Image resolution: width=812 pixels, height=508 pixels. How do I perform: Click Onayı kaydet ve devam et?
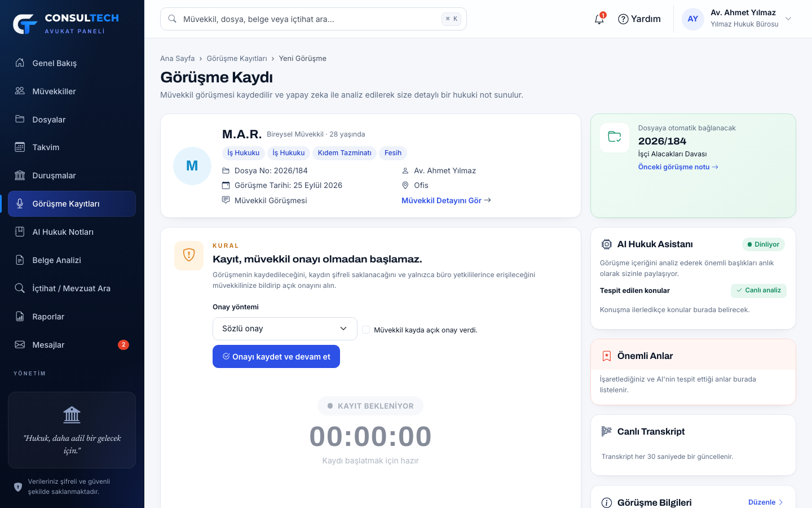tap(276, 357)
